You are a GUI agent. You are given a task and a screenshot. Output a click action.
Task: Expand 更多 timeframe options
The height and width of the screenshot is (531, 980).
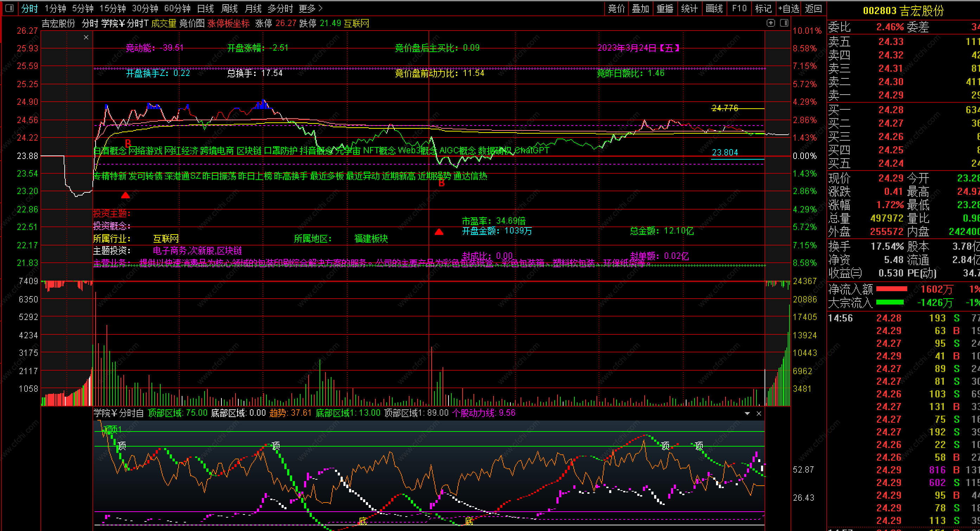[310, 8]
